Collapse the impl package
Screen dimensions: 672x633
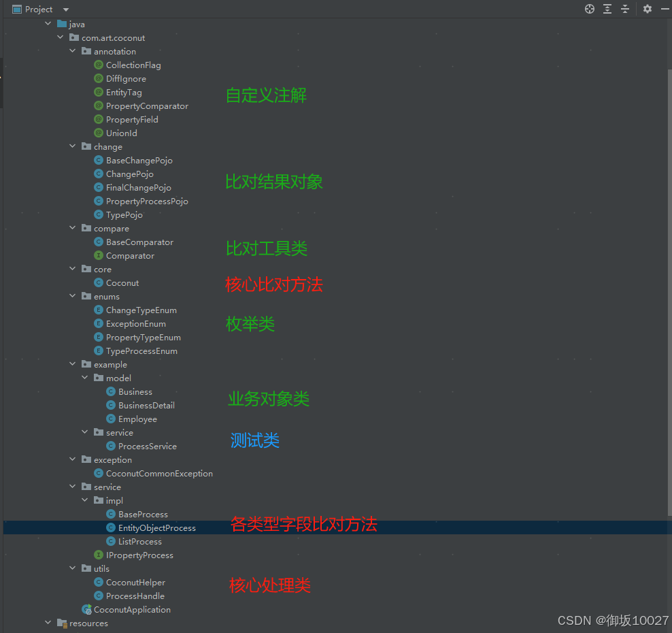click(x=85, y=500)
